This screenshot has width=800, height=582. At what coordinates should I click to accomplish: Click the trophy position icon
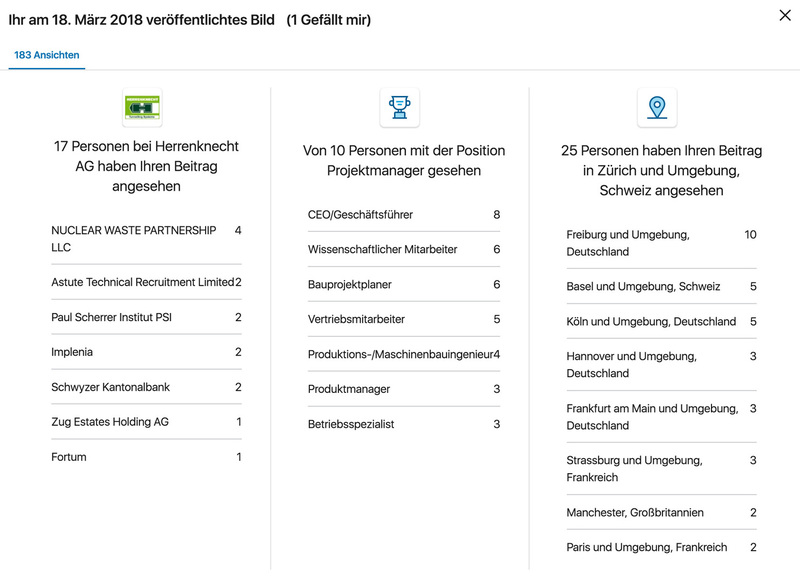click(x=399, y=107)
